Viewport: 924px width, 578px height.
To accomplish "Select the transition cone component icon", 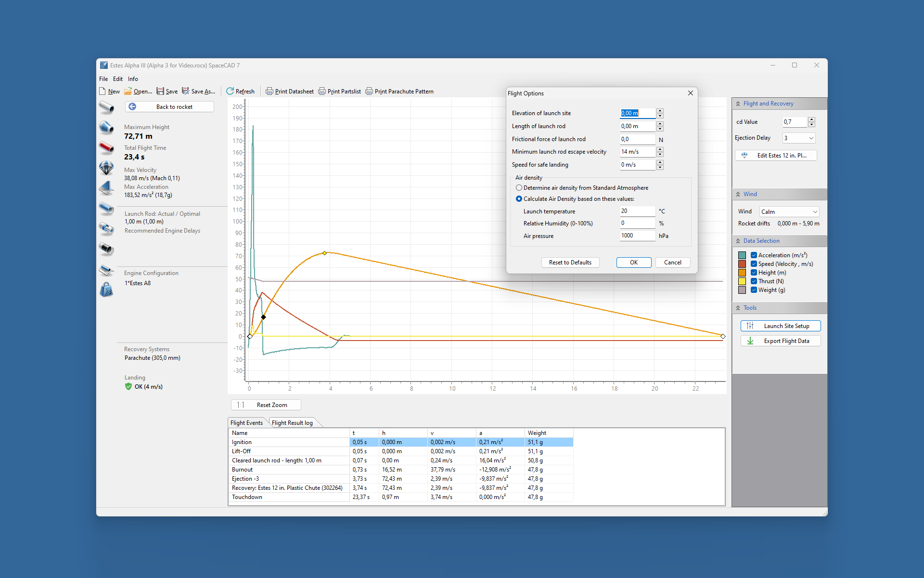I will coord(106,127).
